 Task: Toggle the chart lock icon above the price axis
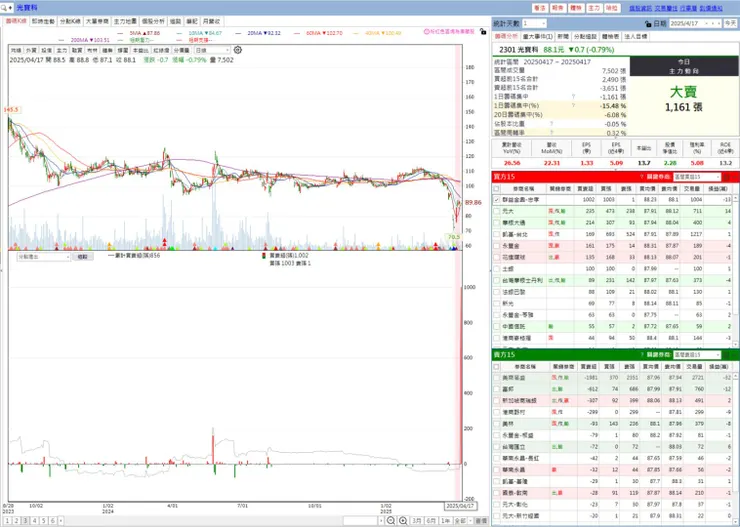[482, 31]
